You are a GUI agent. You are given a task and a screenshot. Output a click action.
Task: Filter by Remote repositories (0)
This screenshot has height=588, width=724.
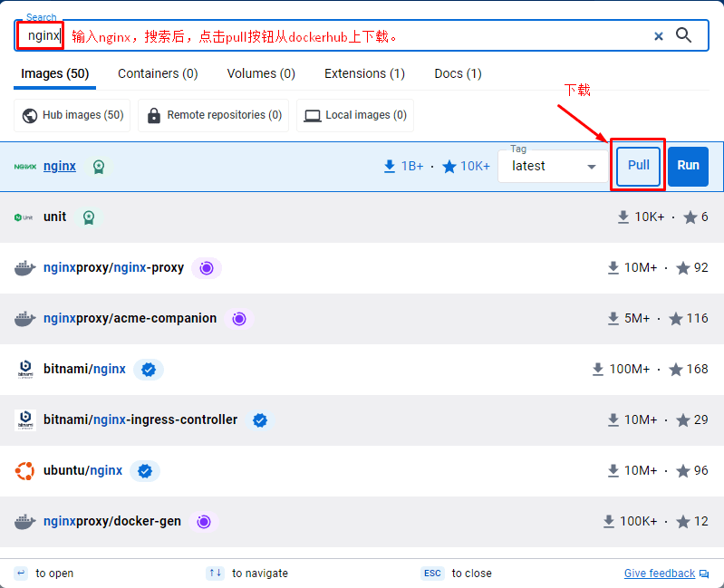213,115
